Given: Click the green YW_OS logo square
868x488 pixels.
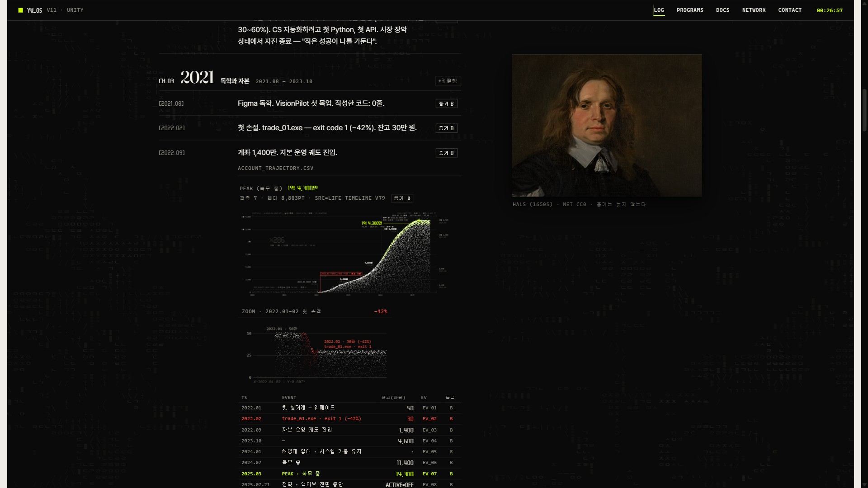Looking at the screenshot, I should [x=20, y=10].
